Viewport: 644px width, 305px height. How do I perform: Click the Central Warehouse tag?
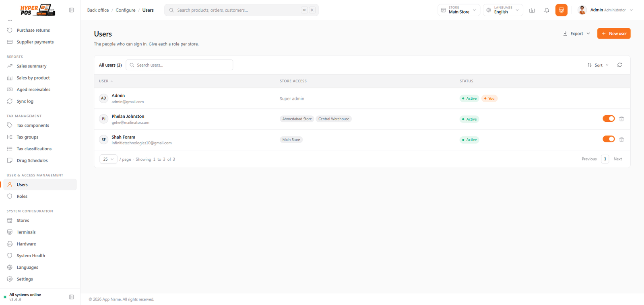[334, 119]
